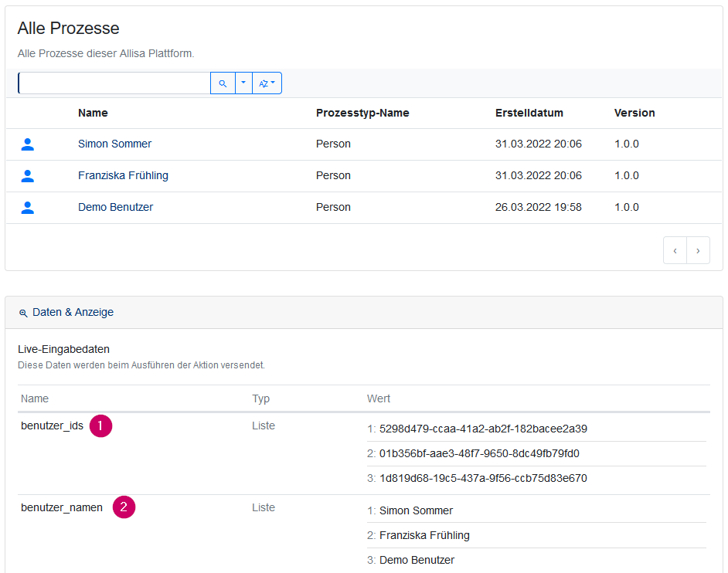Open the Demo Benutzer process link
This screenshot has height=573, width=728.
(x=116, y=207)
